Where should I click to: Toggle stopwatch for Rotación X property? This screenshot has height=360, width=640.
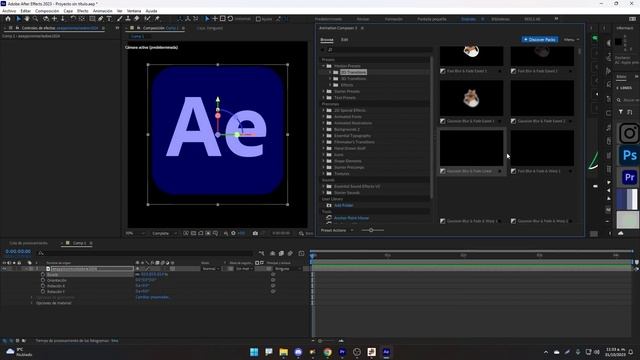pos(43,286)
